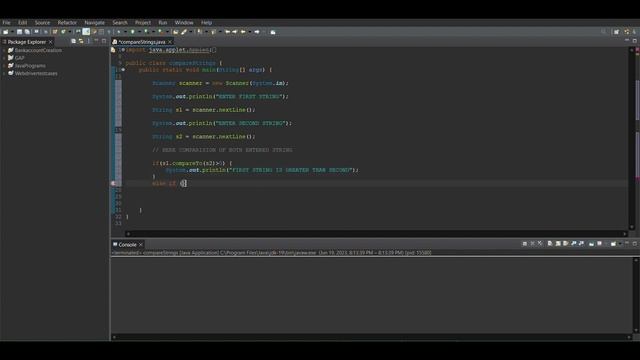Select the compareStrings.java editor tab
Viewport: 640px width, 360px height.
[141, 42]
